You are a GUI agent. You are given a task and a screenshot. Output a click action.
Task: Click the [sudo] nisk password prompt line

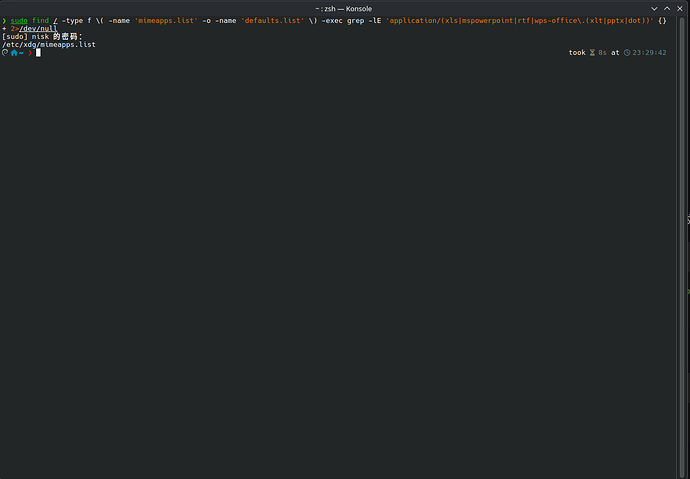tap(42, 37)
